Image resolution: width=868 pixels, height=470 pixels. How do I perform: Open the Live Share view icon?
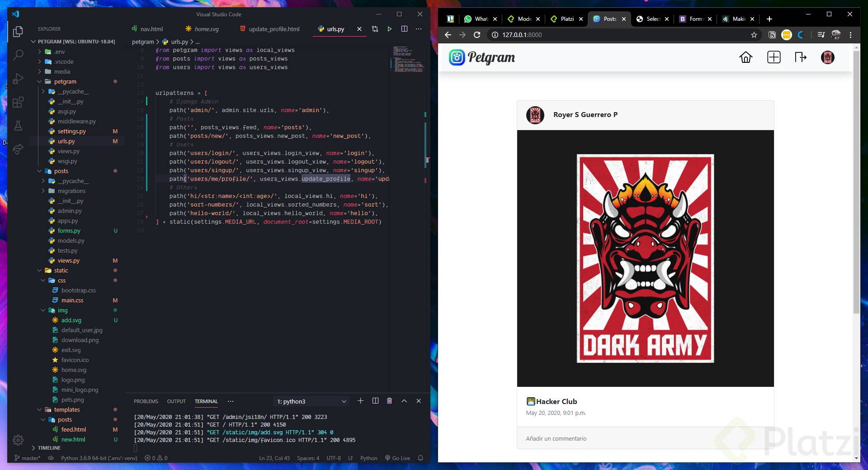pyautogui.click(x=18, y=149)
